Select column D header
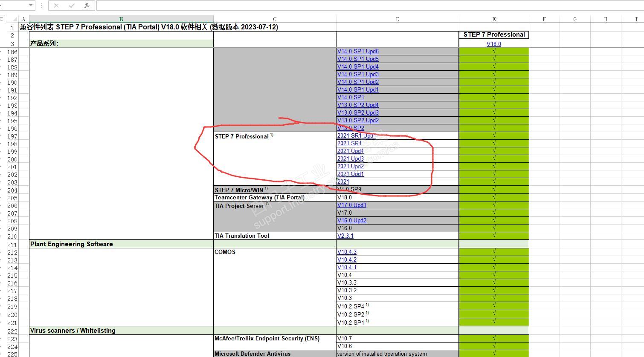 coord(397,19)
